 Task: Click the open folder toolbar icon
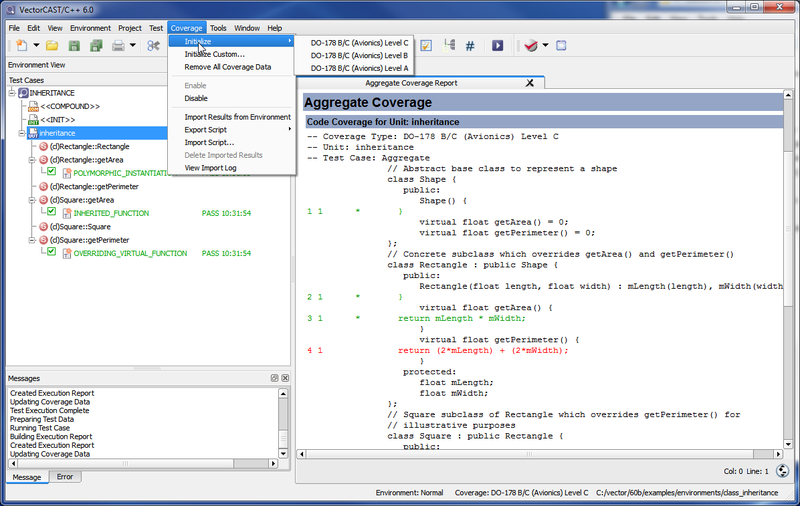coord(52,46)
